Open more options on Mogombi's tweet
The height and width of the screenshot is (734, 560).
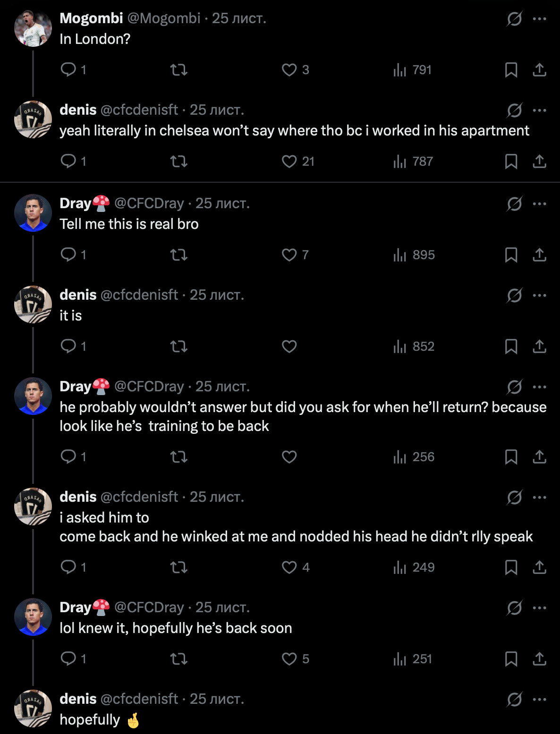[539, 19]
